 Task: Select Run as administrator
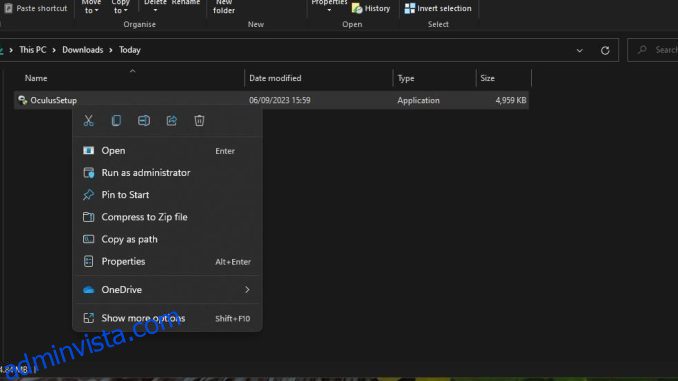[167, 173]
